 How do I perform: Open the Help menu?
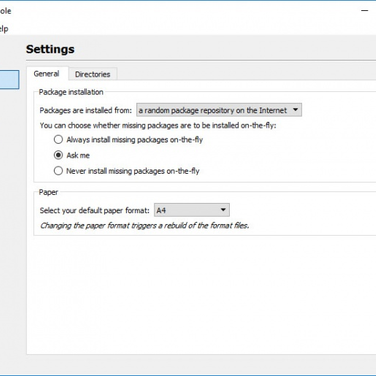click(x=4, y=29)
